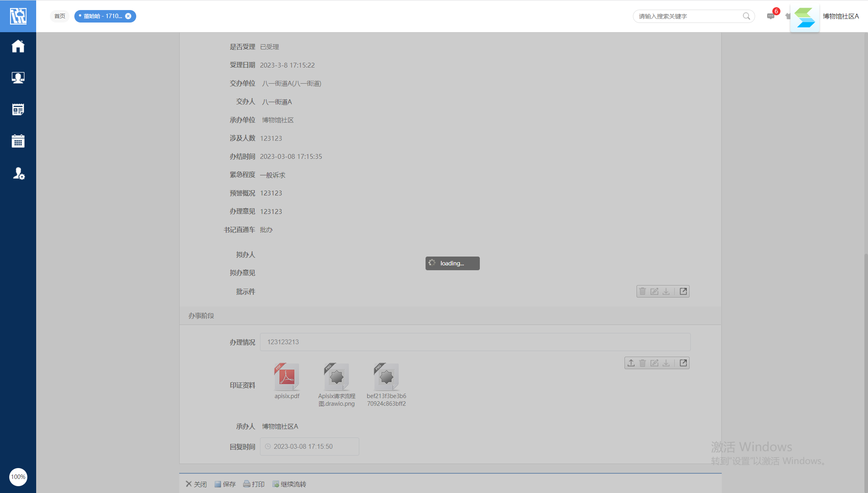This screenshot has width=868, height=493.
Task: Open the user monitor sidebar icon
Action: click(18, 78)
